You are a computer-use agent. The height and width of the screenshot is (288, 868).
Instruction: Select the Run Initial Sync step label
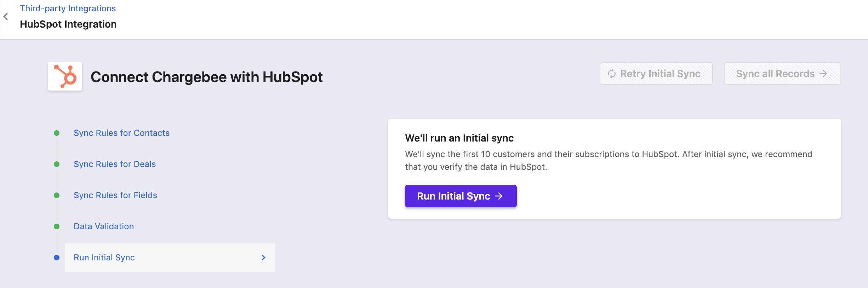point(104,258)
